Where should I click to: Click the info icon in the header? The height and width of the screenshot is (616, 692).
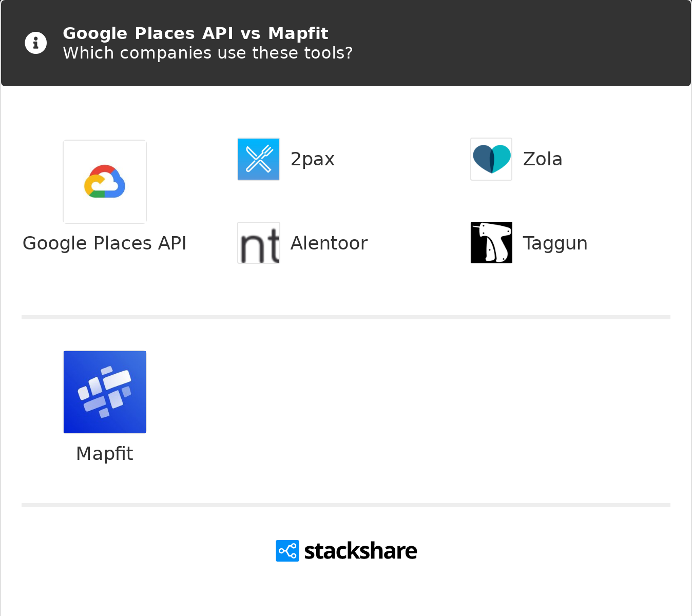[36, 43]
